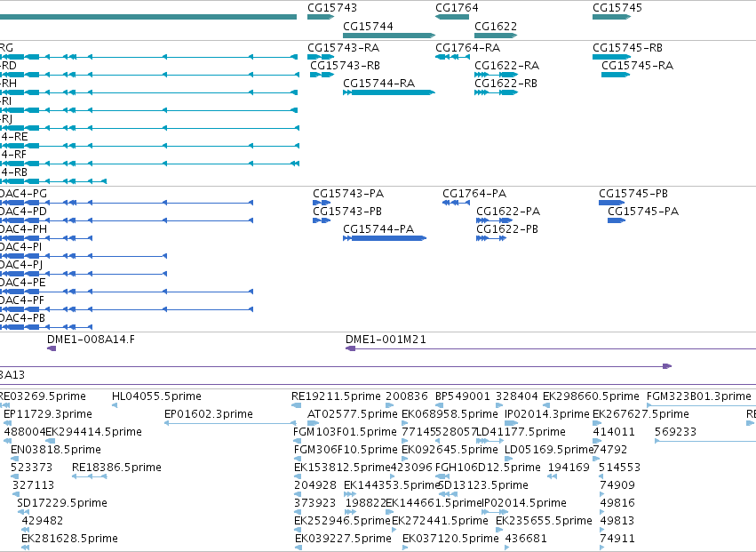Click the CG1764 gene label
Screen dimensions: 756x552
457,8
